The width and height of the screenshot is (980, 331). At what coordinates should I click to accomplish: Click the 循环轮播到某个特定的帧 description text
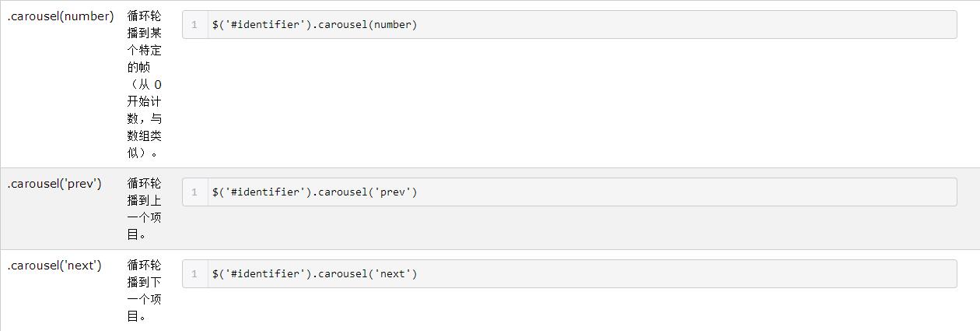[x=144, y=41]
